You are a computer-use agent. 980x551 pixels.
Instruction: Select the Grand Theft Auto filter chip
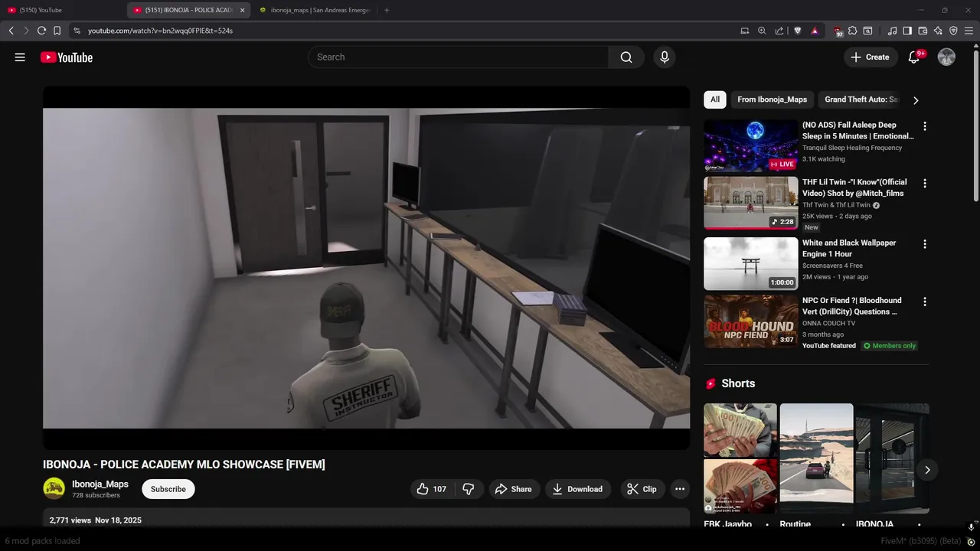[x=861, y=99]
